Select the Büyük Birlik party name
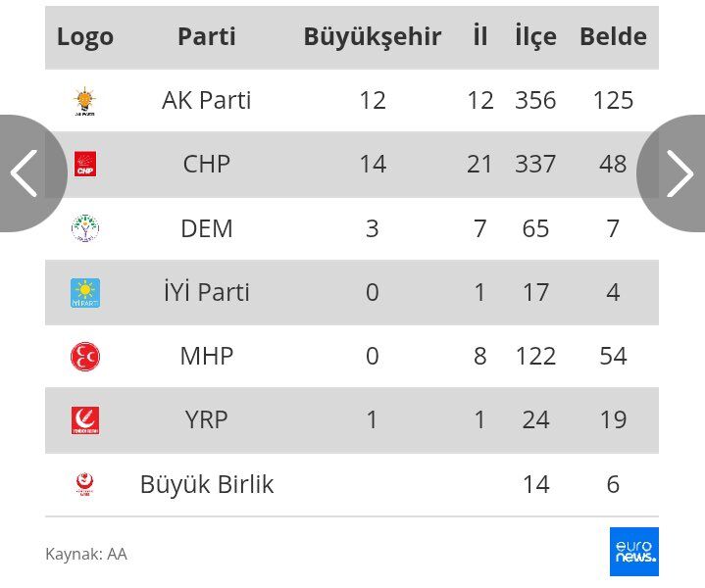 (206, 484)
